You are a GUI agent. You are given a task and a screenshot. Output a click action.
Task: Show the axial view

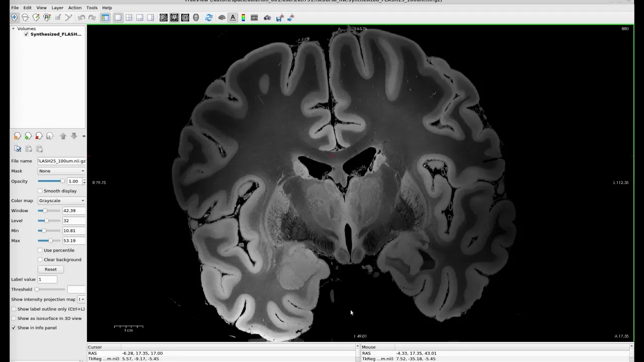[185, 18]
